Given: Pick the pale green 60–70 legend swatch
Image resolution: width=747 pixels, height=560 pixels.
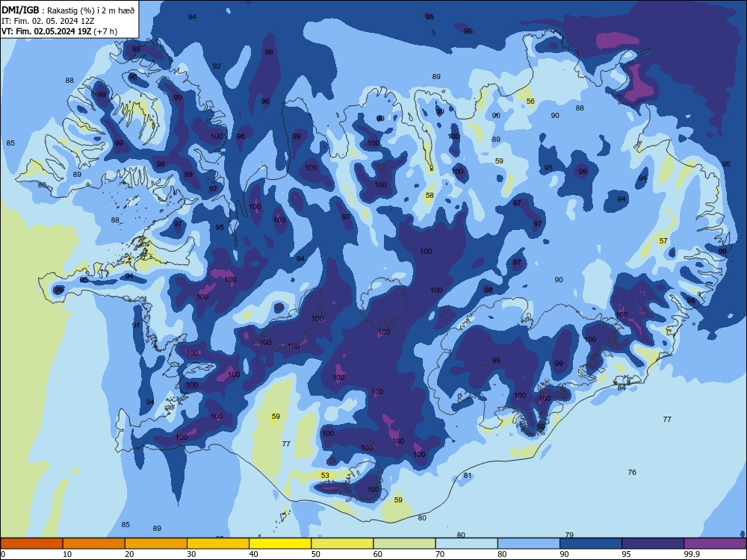Looking at the screenshot, I should [x=404, y=544].
